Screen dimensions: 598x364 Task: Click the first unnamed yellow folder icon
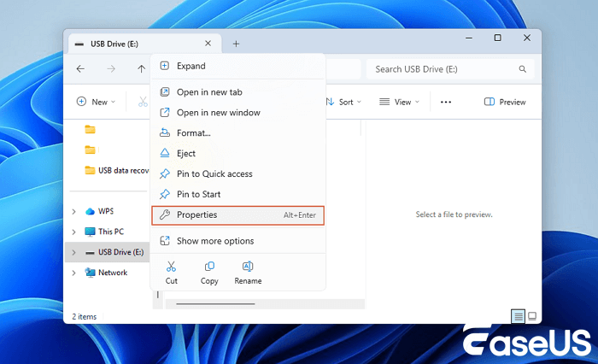(90, 129)
